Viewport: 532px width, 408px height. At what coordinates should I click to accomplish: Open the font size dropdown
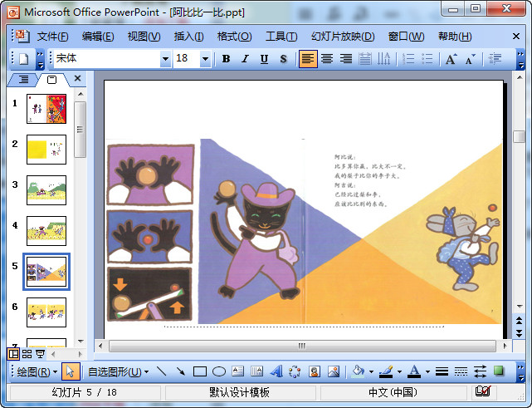click(x=205, y=59)
